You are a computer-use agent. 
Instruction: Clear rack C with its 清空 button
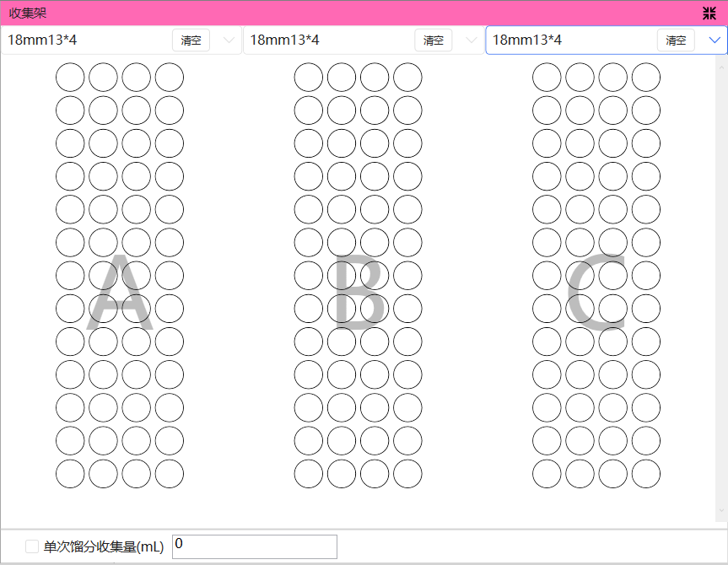676,40
